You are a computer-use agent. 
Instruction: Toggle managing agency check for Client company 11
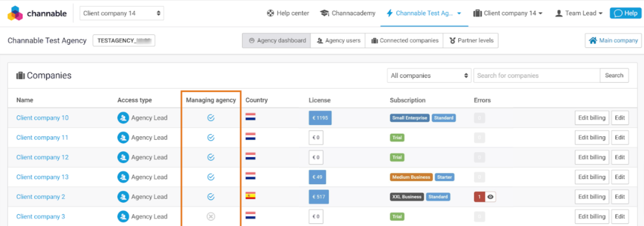pos(211,137)
